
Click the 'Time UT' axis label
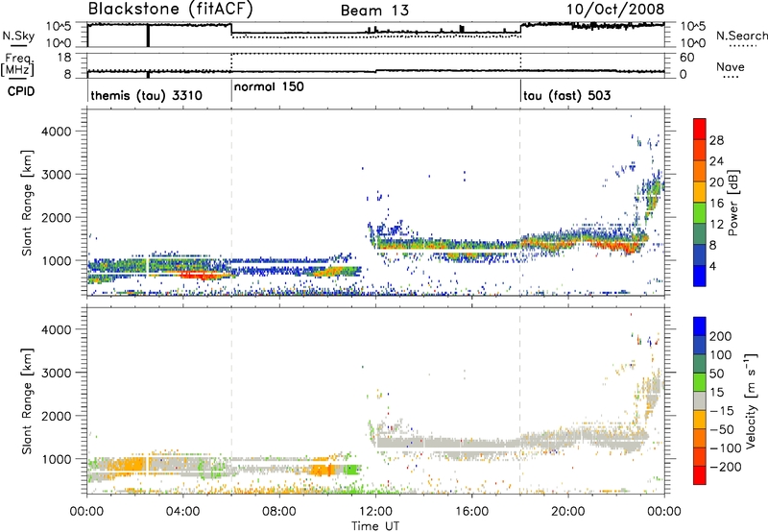click(x=375, y=526)
